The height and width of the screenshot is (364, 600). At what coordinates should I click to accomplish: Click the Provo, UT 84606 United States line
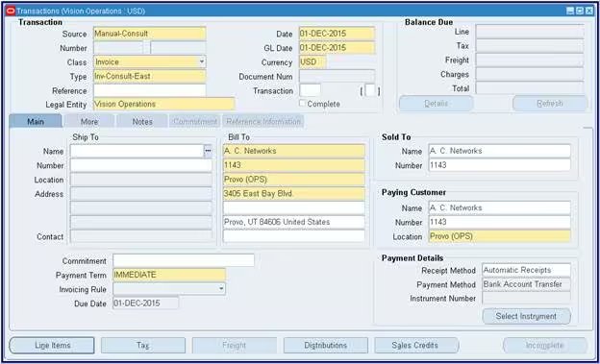click(x=294, y=222)
